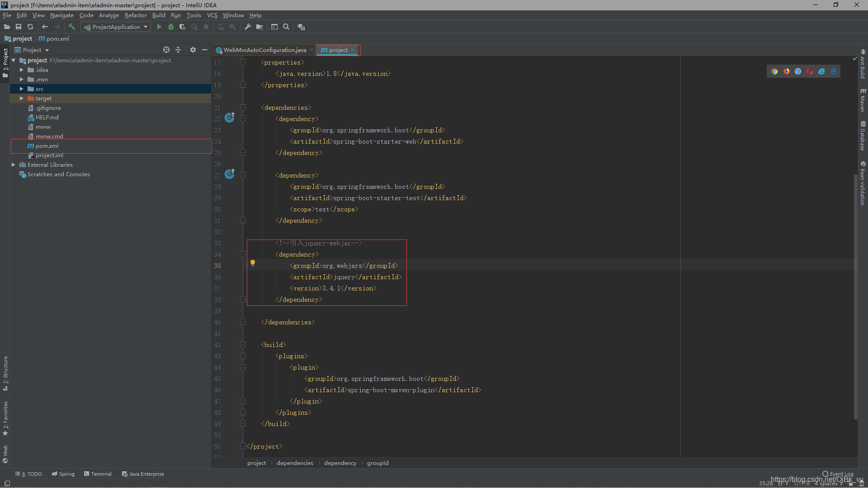Toggle the Structure tool window
868x488 pixels.
tap(5, 373)
